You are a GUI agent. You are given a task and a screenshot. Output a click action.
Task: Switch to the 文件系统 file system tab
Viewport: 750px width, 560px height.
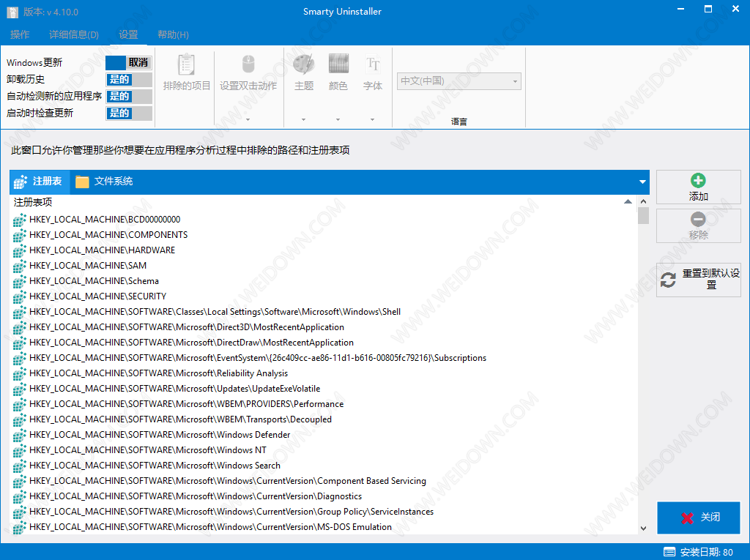point(104,182)
